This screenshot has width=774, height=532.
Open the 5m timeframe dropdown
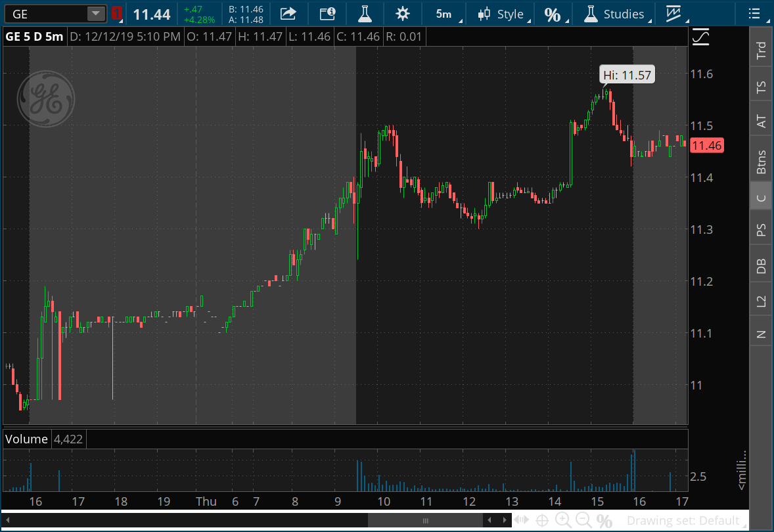pos(448,14)
